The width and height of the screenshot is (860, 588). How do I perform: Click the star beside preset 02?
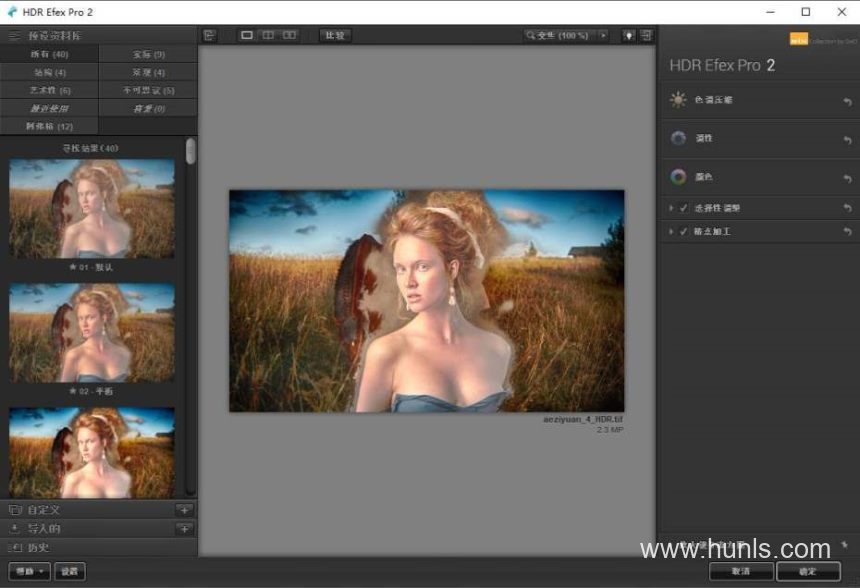[72, 391]
